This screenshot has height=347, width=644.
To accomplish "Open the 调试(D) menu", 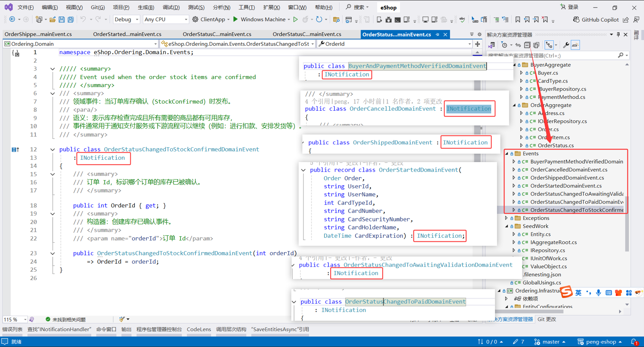I will pyautogui.click(x=171, y=7).
